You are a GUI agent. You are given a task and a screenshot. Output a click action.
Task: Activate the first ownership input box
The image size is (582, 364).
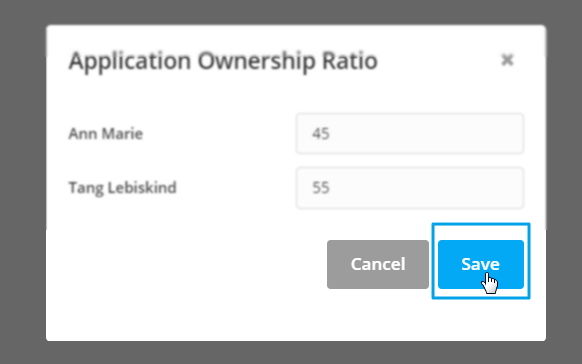point(410,134)
